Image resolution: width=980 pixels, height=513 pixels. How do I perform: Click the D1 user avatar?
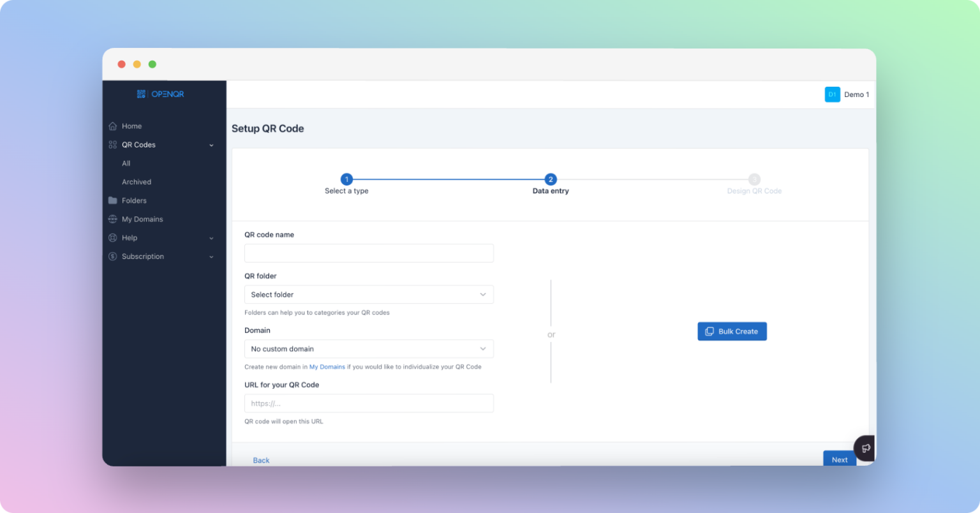click(832, 94)
